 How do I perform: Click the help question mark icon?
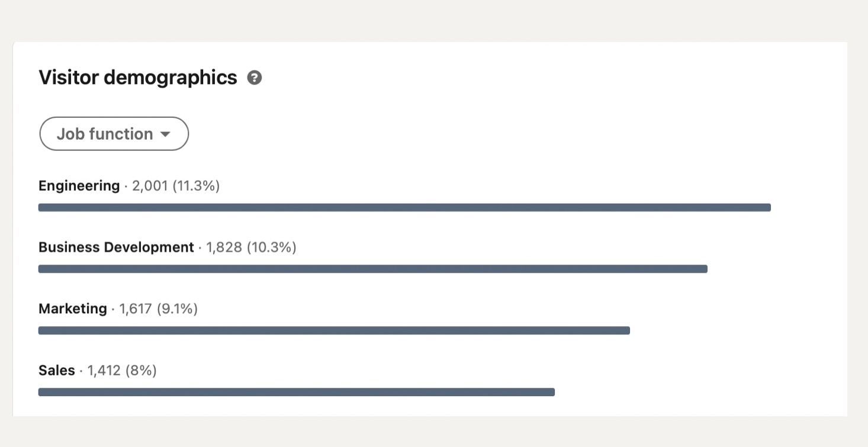(x=255, y=78)
